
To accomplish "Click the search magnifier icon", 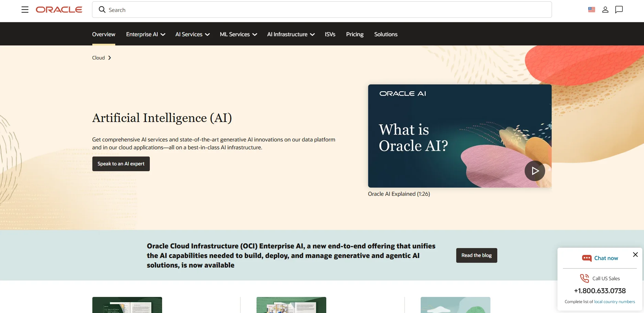I will tap(102, 10).
